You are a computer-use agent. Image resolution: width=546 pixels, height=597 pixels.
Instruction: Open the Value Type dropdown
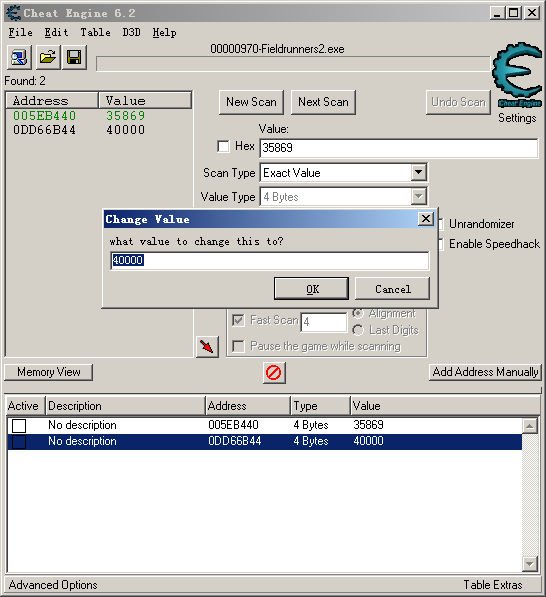click(x=418, y=197)
